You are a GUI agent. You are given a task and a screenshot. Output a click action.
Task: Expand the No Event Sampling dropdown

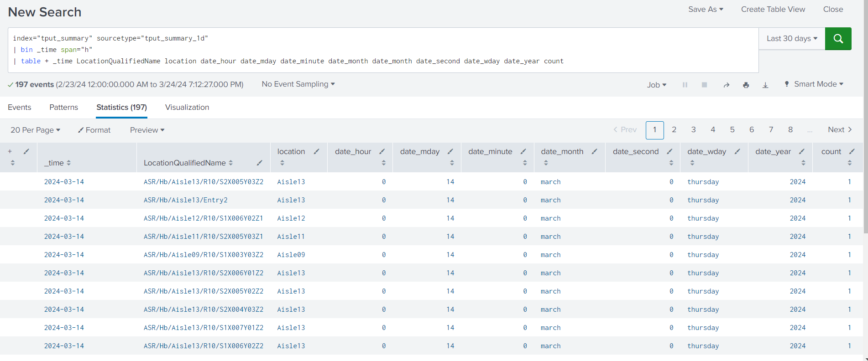[x=298, y=84]
